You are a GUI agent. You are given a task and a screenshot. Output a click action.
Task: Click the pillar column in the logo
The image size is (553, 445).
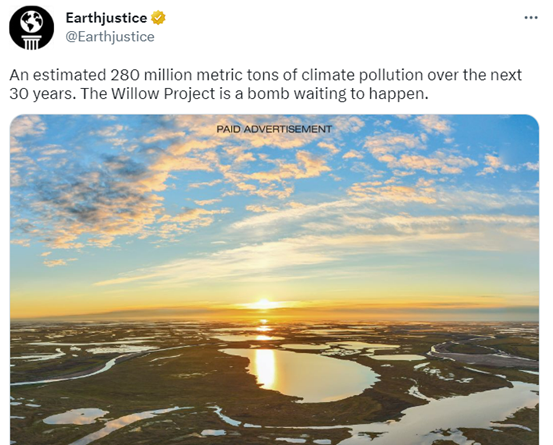pyautogui.click(x=31, y=42)
